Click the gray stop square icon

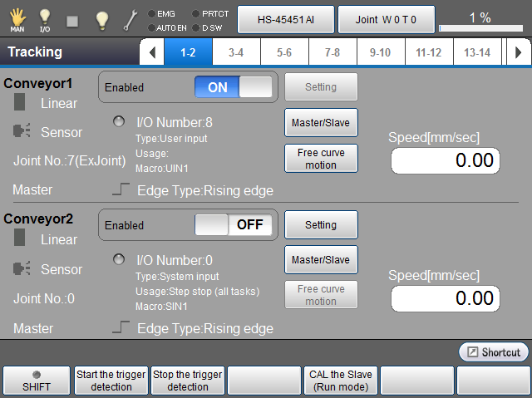point(72,20)
